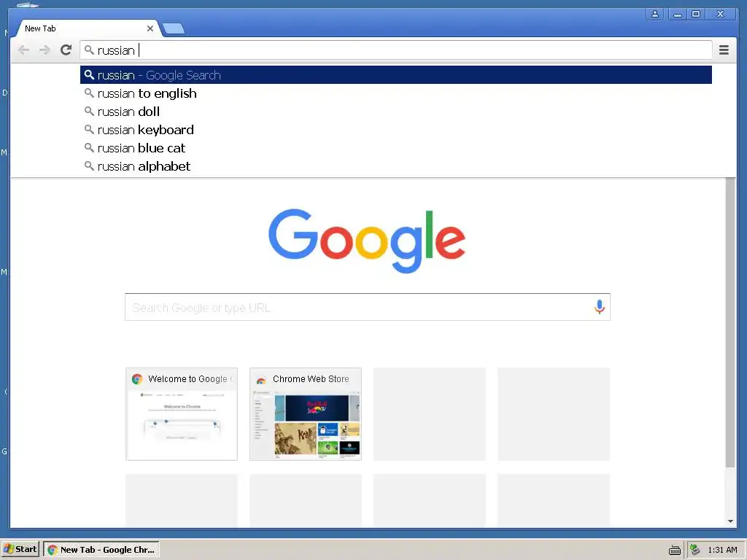Screen dimensions: 747x560
Task: Close the Chrome window
Action: pyautogui.click(x=720, y=15)
